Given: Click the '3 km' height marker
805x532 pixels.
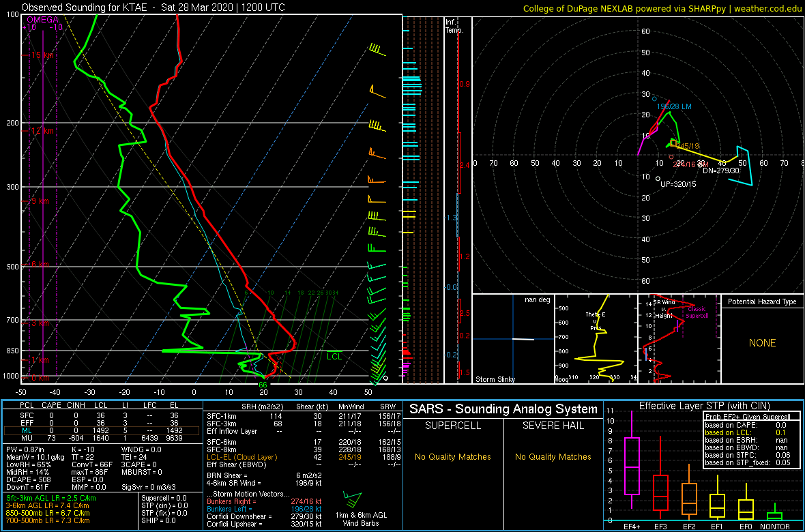Looking at the screenshot, I should (39, 323).
